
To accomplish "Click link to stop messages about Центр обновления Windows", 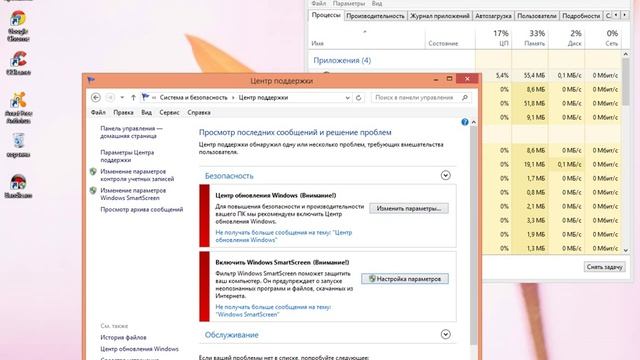I will pyautogui.click(x=283, y=236).
